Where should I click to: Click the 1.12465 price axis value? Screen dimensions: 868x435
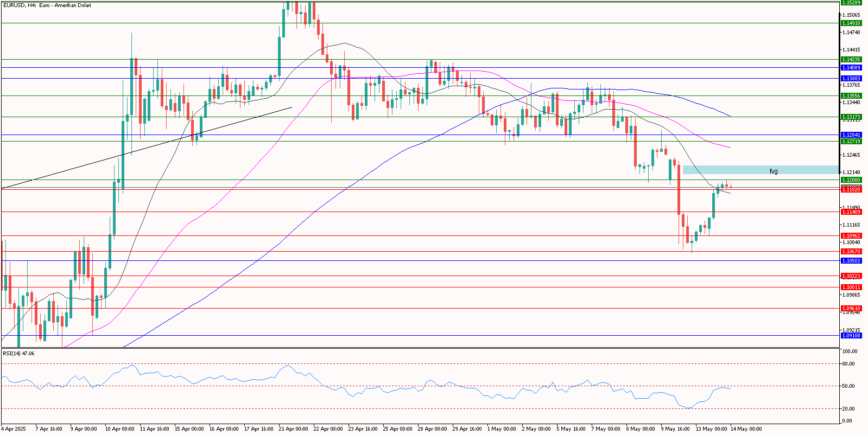[851, 155]
